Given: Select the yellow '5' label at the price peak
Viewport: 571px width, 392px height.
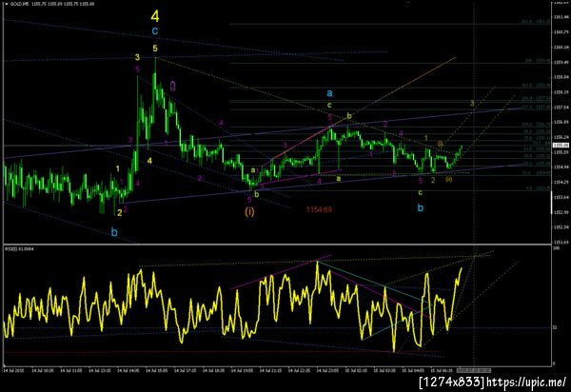Looking at the screenshot, I should pyautogui.click(x=155, y=48).
